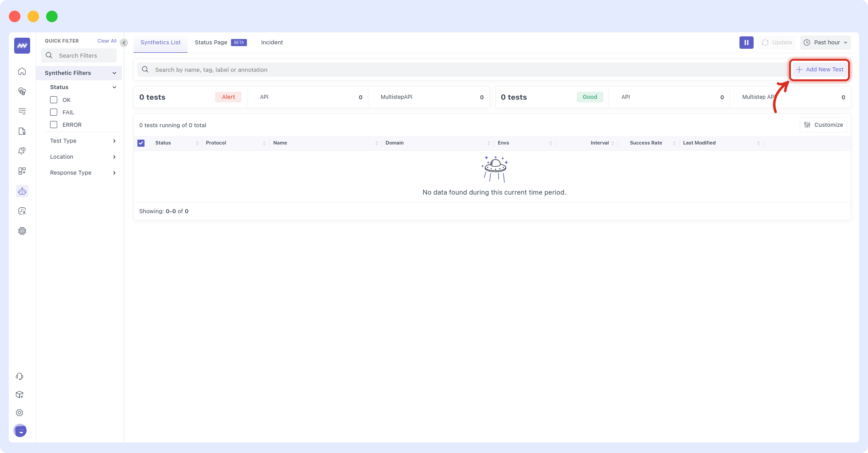Open the alerts bell icon in sidebar
The height and width of the screenshot is (453, 868).
tap(22, 151)
